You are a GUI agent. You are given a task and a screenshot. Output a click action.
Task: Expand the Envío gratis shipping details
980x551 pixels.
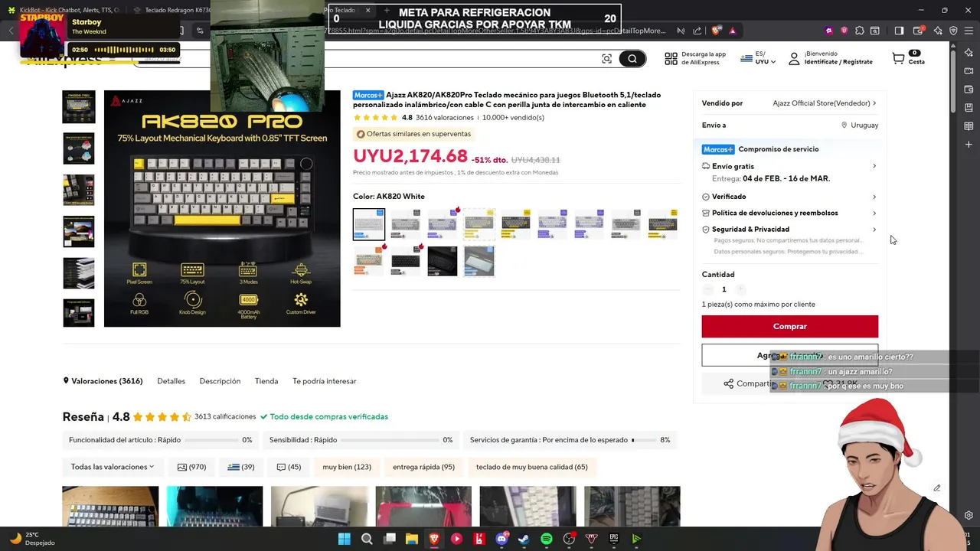874,166
